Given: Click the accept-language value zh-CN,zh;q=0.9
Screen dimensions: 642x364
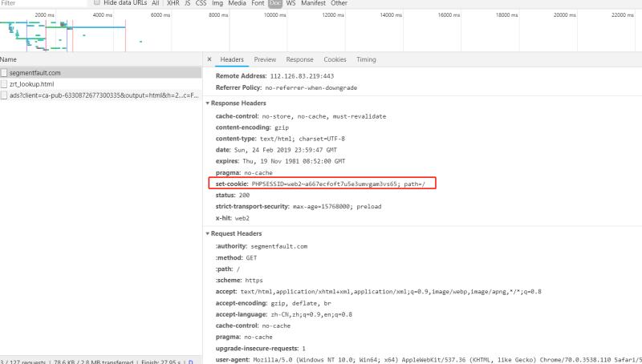Looking at the screenshot, I should [311, 314].
